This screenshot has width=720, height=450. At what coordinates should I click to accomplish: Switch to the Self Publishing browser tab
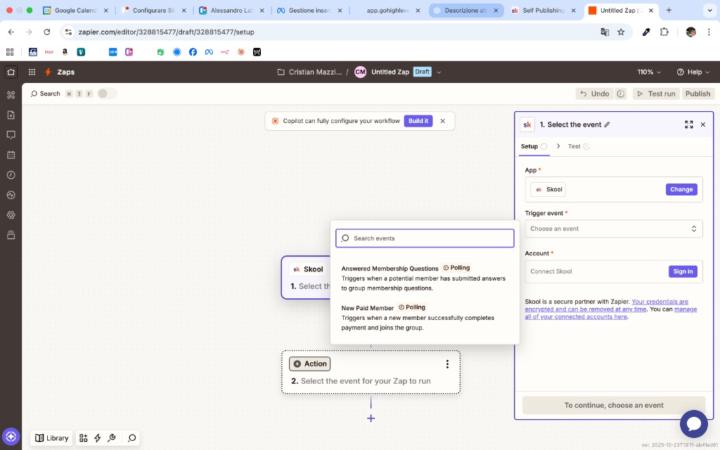(x=543, y=10)
